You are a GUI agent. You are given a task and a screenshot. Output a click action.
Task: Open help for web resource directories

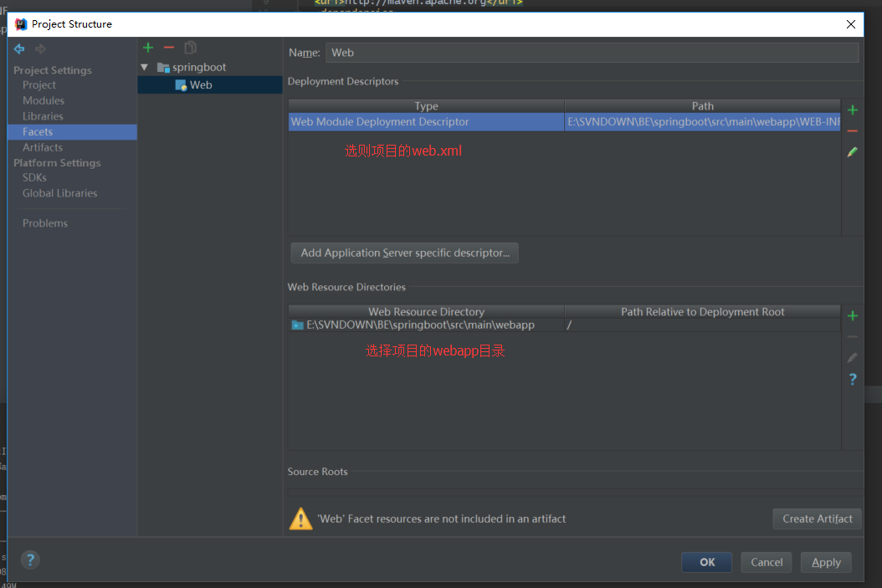(853, 379)
